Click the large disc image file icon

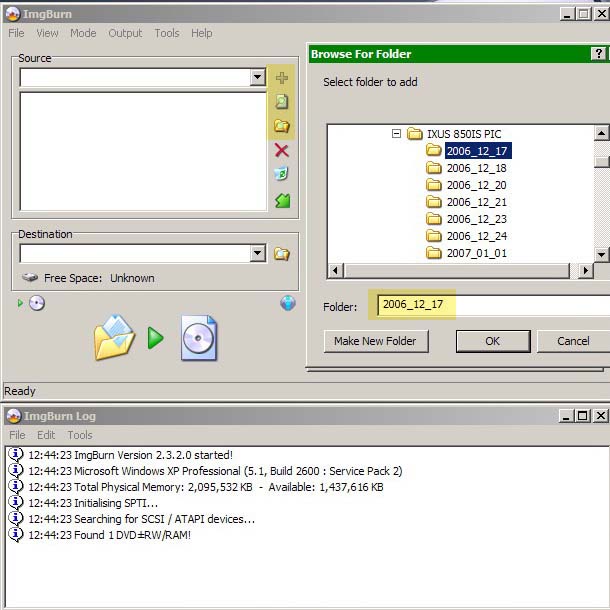(x=199, y=338)
